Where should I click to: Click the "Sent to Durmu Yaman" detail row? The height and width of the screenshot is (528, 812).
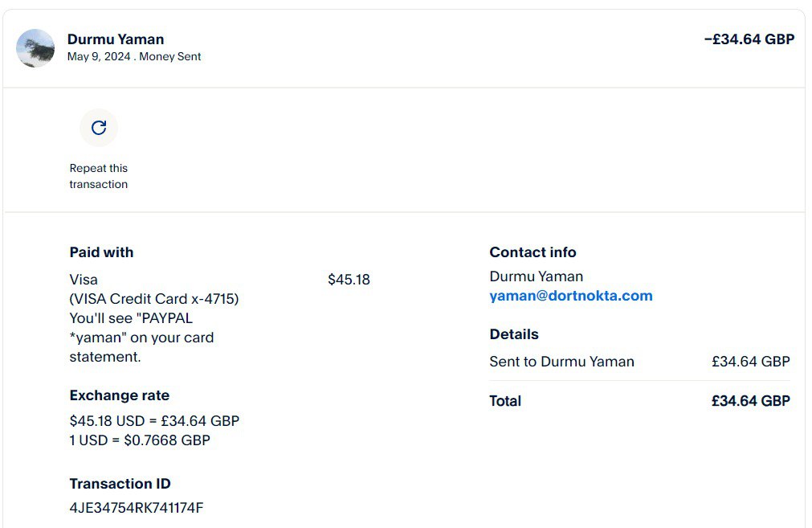tap(561, 362)
